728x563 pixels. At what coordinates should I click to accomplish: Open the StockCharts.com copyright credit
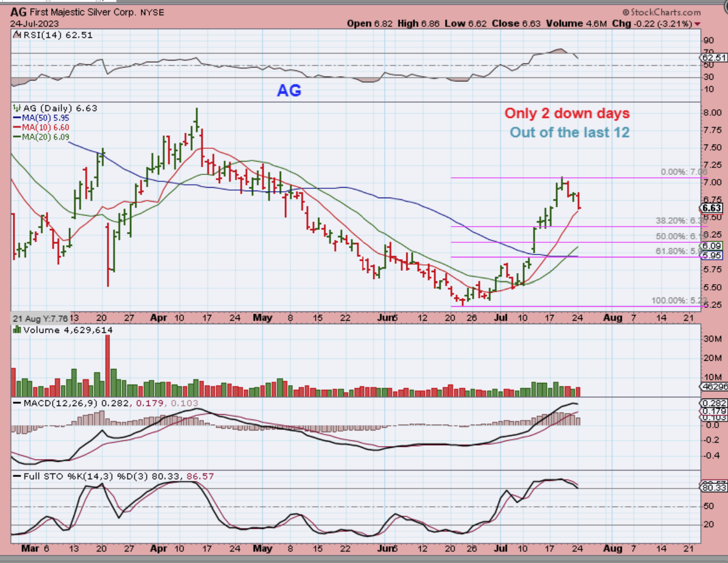pyautogui.click(x=661, y=12)
